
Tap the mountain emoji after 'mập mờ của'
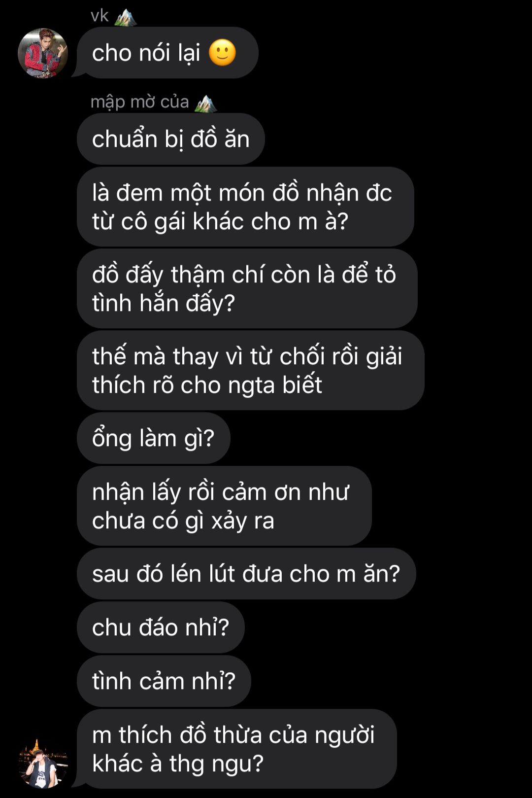205,103
